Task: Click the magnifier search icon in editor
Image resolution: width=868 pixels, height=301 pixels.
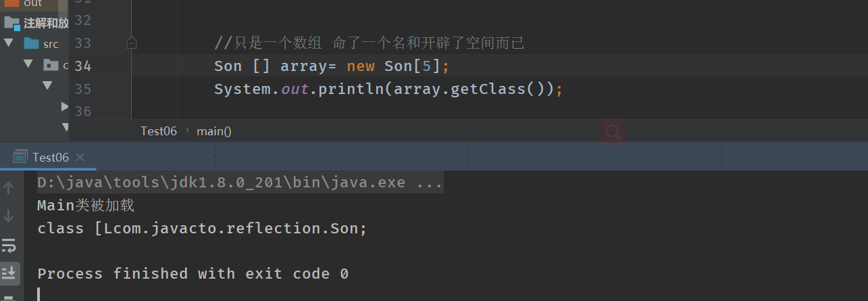Action: [613, 132]
